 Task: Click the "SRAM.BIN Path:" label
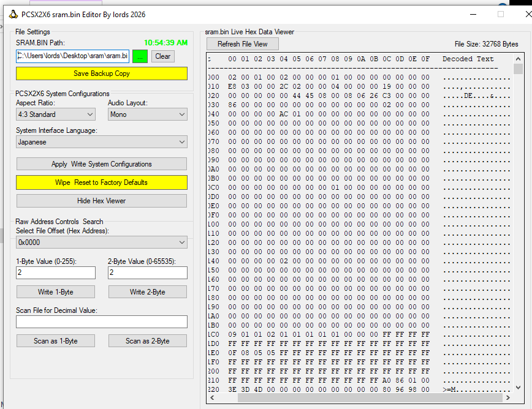40,43
